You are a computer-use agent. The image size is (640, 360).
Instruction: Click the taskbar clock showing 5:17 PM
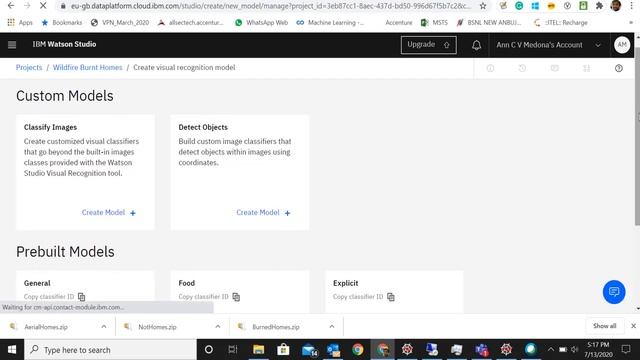click(x=598, y=350)
